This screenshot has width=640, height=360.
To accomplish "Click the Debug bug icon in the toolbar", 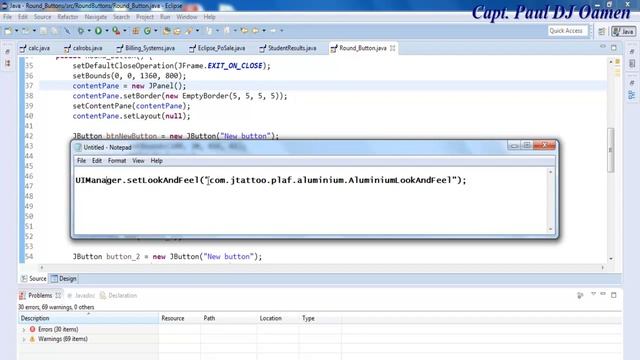I will pos(81,31).
